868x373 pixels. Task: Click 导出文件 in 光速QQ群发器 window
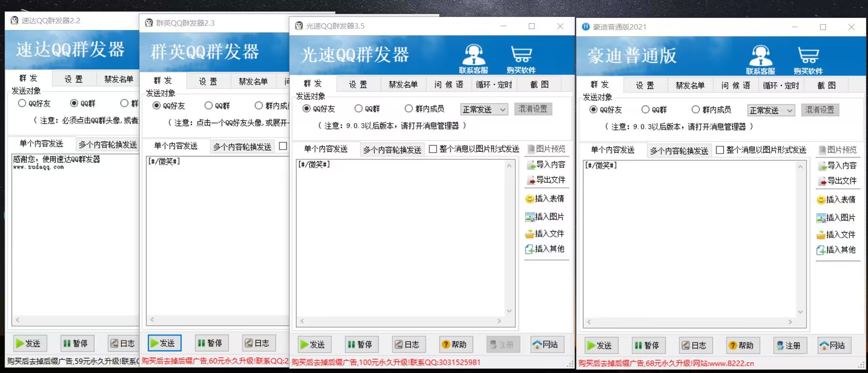coord(546,180)
